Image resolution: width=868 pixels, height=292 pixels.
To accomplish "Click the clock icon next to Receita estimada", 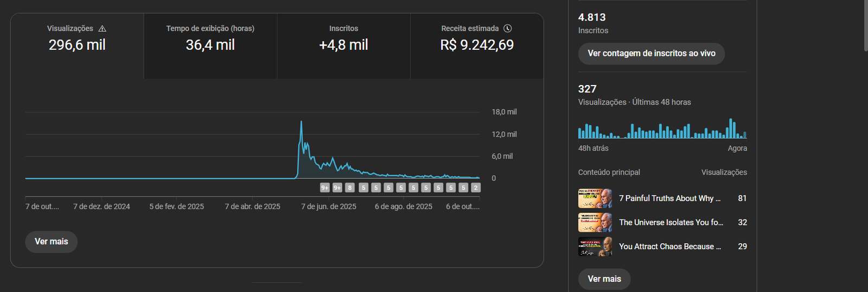I will (x=508, y=29).
